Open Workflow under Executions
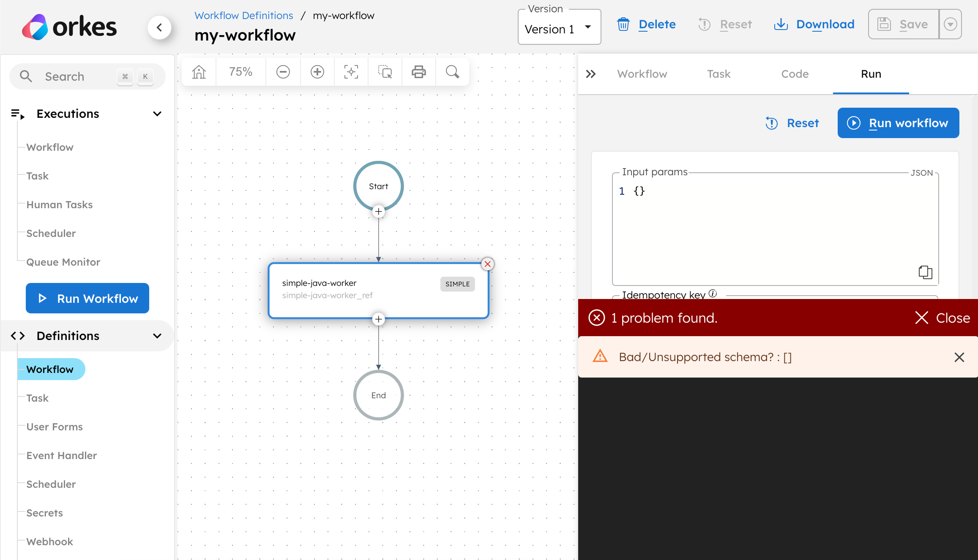Viewport: 978px width, 560px height. [50, 147]
